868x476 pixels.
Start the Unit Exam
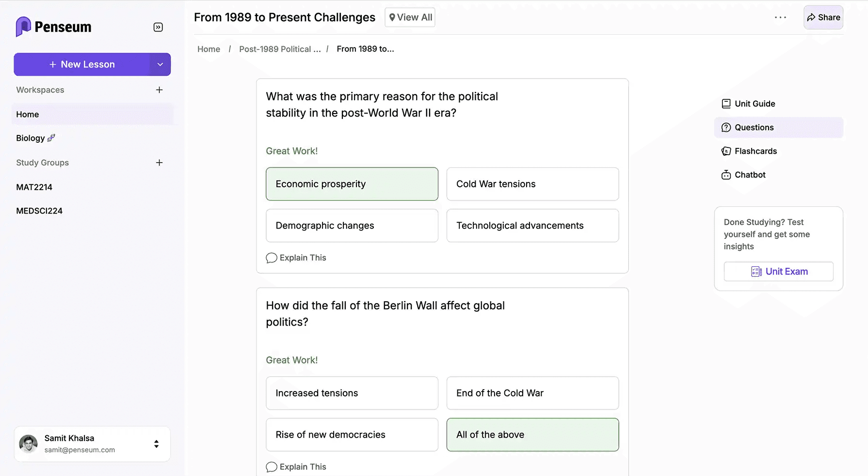778,271
